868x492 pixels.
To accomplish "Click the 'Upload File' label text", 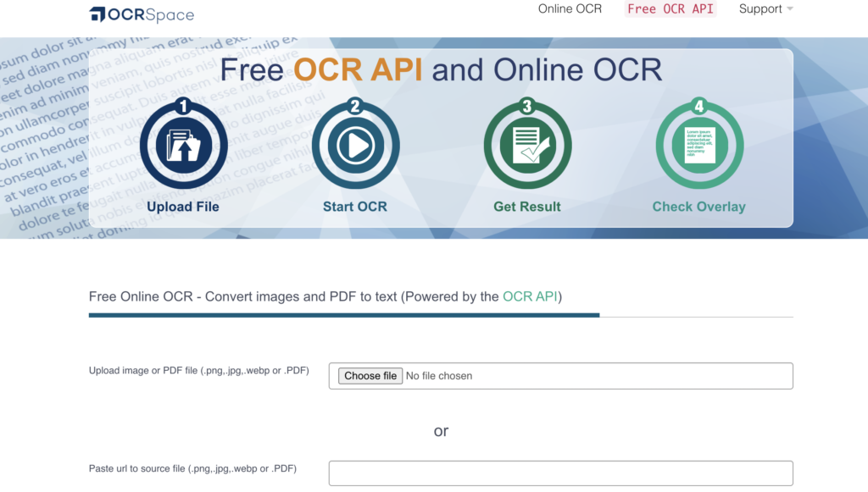I will pos(183,207).
